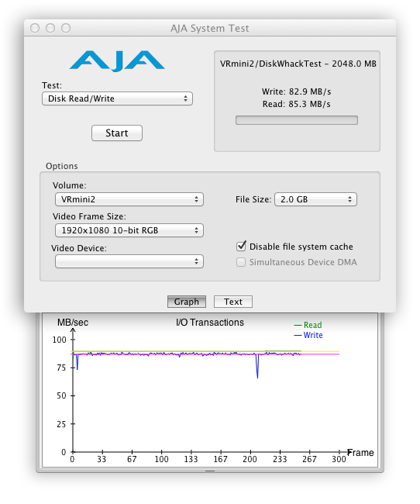Open the File Size dropdown showing 2.0 GB
420x504 pixels.
click(315, 199)
